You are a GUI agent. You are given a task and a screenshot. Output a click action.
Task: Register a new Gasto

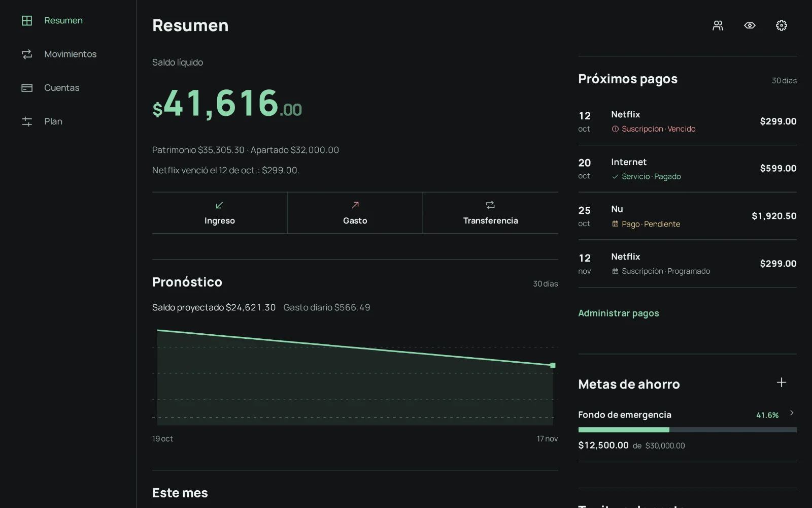pyautogui.click(x=355, y=213)
